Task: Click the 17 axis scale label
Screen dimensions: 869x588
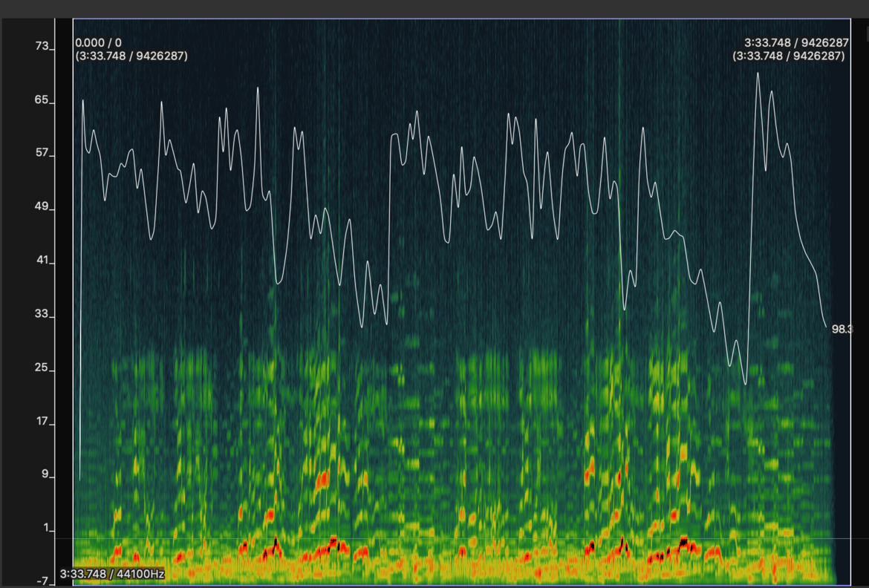Action: [41, 422]
